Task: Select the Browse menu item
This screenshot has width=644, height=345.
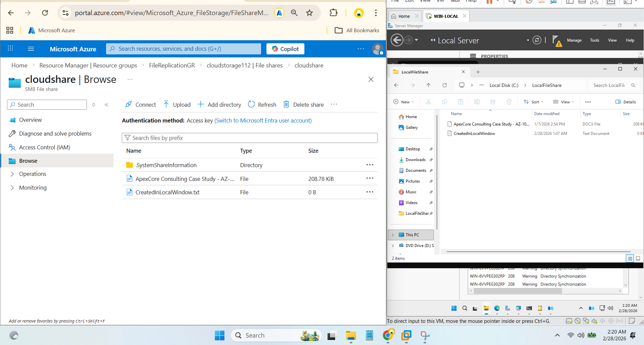Action: [57, 161]
